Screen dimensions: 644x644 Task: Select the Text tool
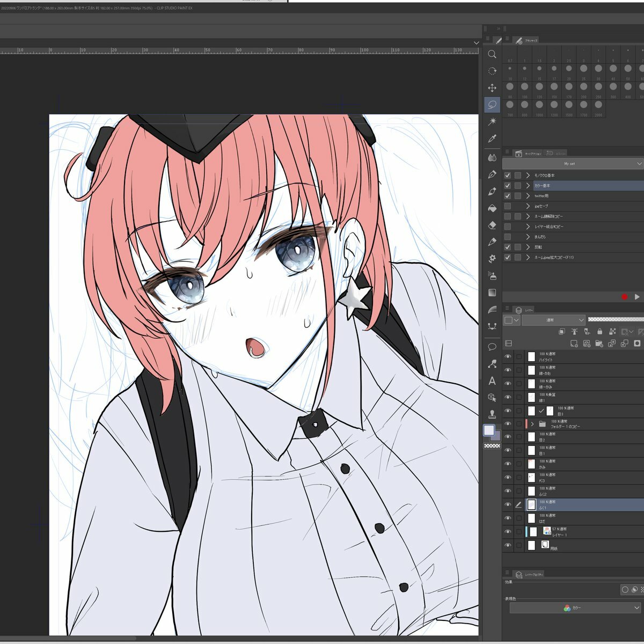point(492,381)
